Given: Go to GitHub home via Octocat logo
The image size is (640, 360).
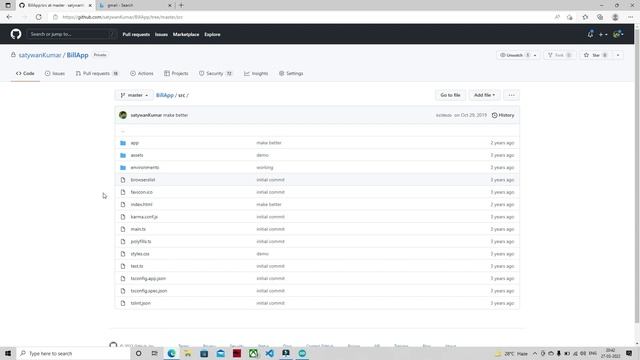Looking at the screenshot, I should click(16, 34).
